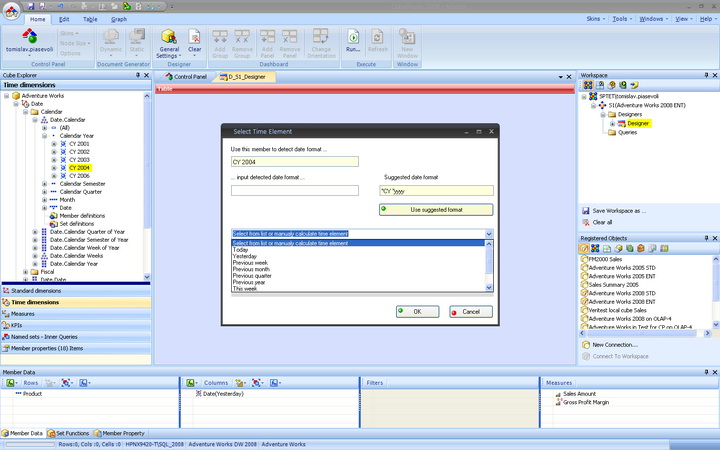720x450 pixels.
Task: Click New Connection... link
Action: 615,345
